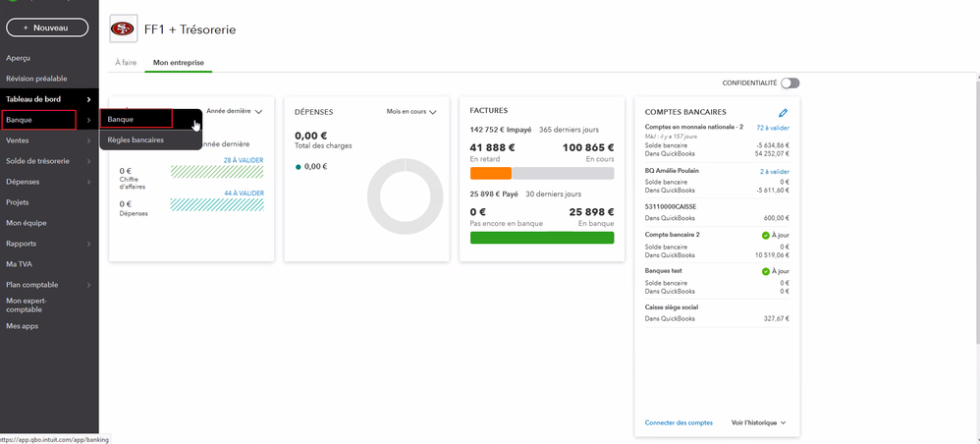Open Mon expert-comptable in sidebar
This screenshot has height=444, width=980.
coord(27,305)
